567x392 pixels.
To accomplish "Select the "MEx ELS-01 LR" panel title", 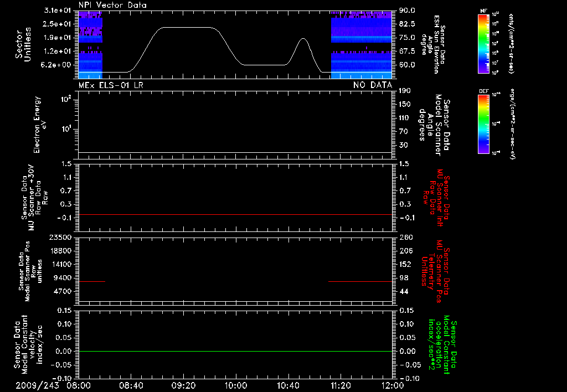I will (x=111, y=85).
